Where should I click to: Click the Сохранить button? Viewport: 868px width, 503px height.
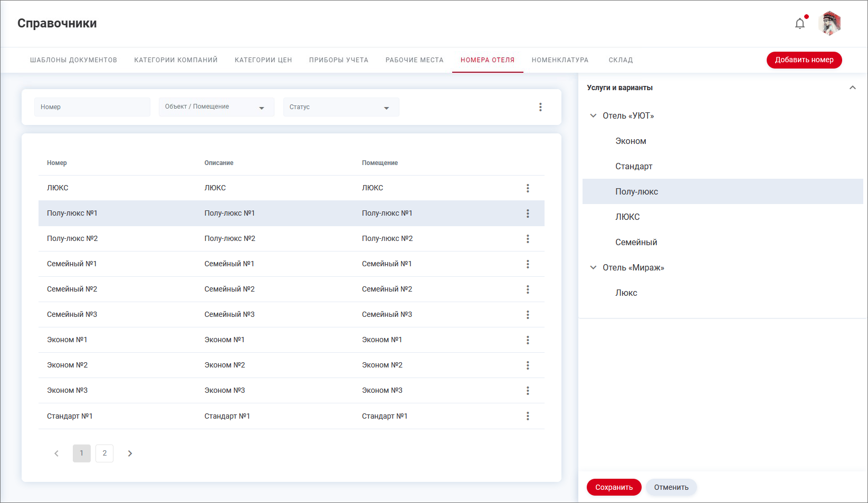pos(614,487)
